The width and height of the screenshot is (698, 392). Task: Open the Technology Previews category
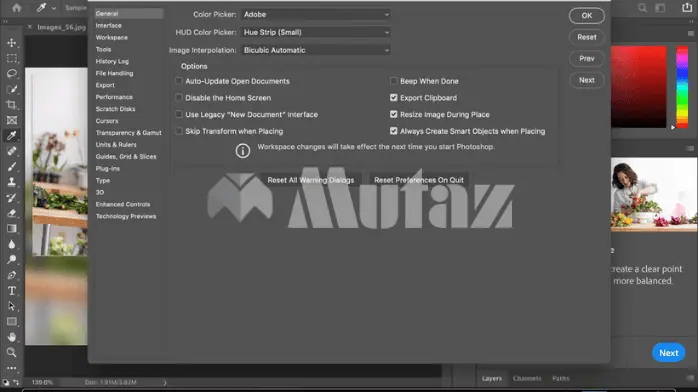[126, 216]
